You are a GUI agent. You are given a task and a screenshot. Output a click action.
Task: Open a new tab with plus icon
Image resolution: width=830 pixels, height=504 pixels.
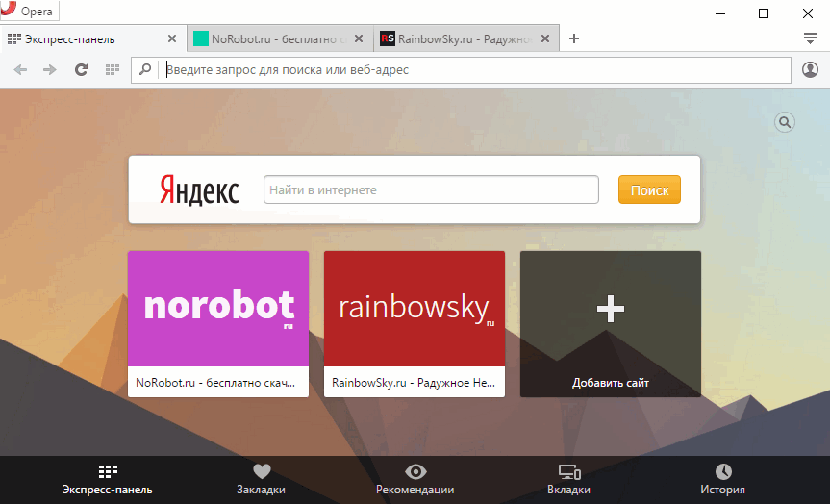pyautogui.click(x=574, y=38)
